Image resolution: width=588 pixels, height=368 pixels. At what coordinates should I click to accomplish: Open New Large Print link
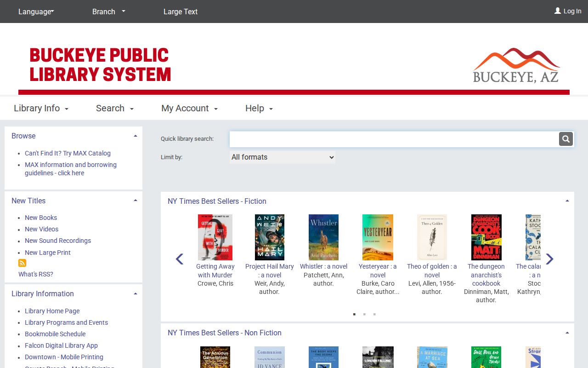[x=48, y=253]
